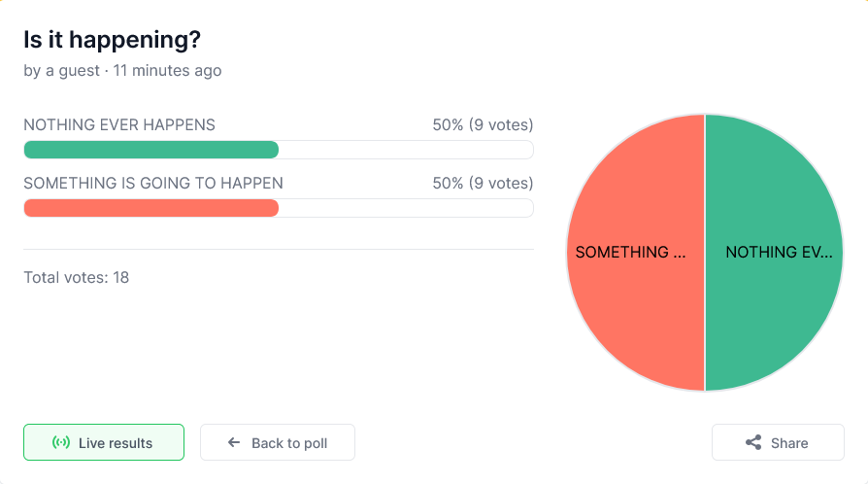Image resolution: width=868 pixels, height=484 pixels.
Task: Toggle the Live results button
Action: [104, 442]
